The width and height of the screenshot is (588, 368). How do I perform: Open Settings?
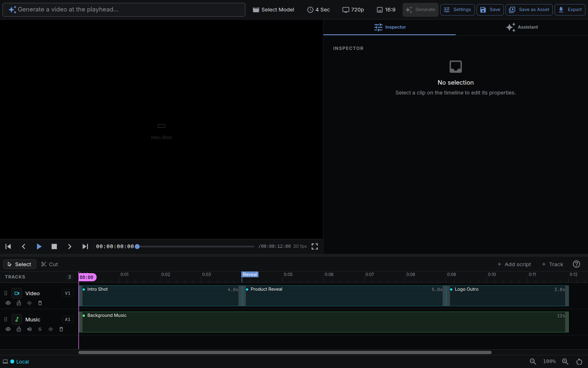click(x=457, y=9)
